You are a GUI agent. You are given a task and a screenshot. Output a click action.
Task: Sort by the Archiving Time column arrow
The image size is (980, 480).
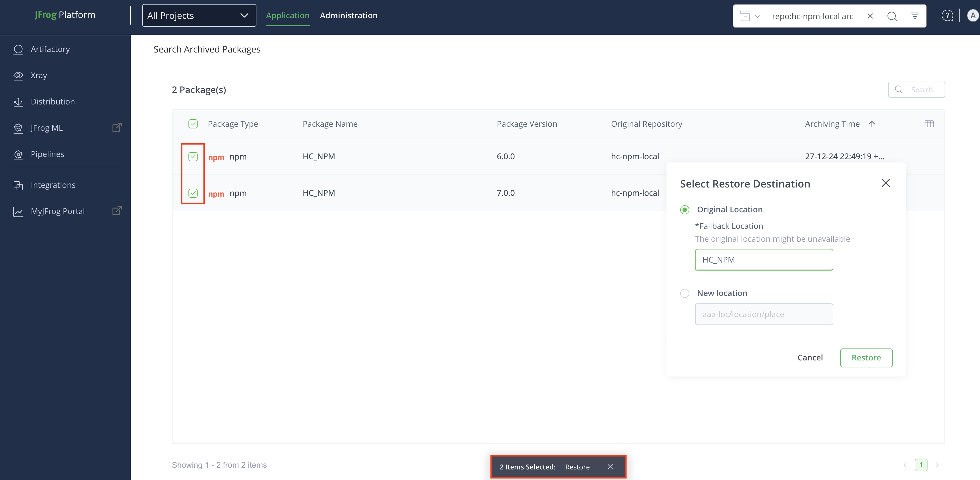[871, 124]
